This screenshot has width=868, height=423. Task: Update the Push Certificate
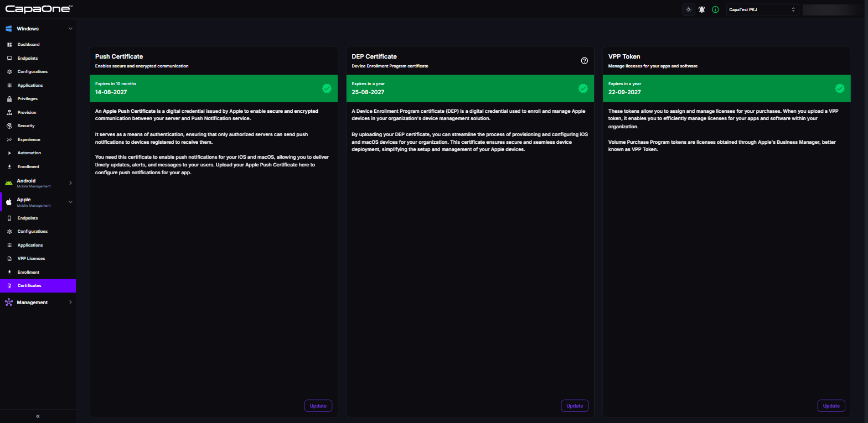318,406
